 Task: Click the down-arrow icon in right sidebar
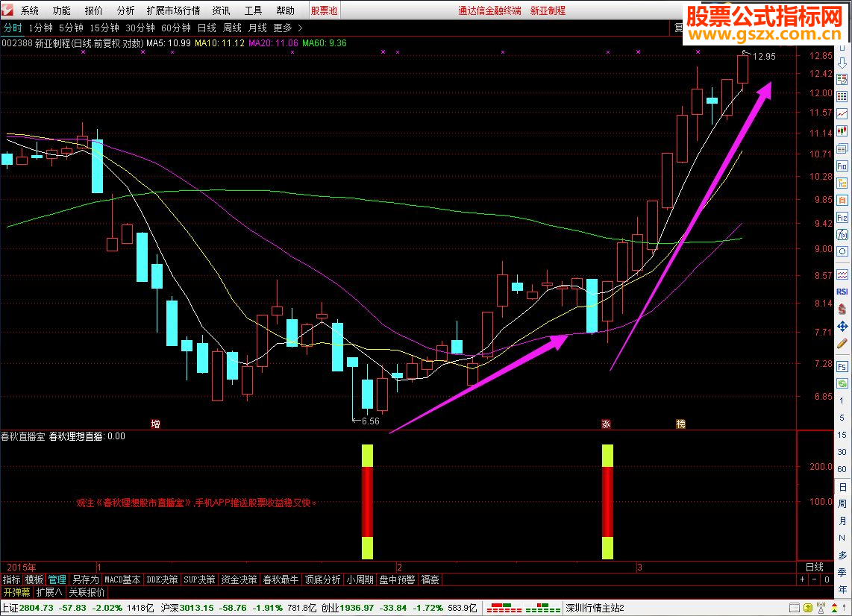tap(842, 63)
